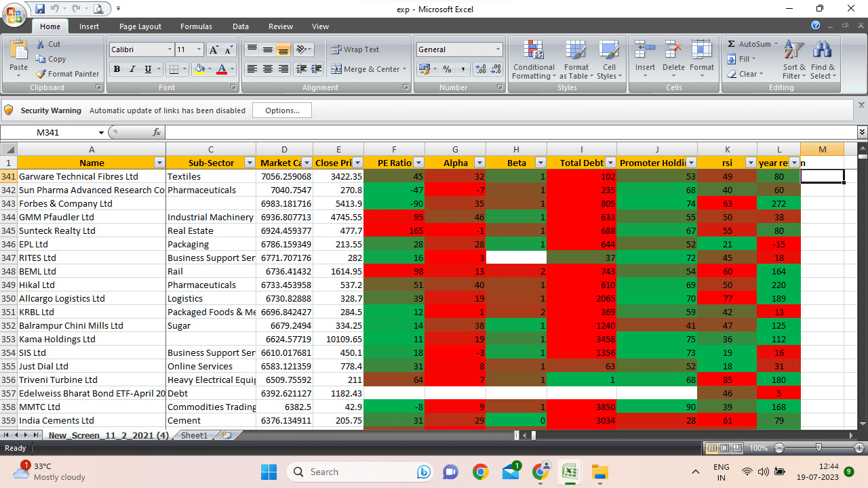Image resolution: width=868 pixels, height=488 pixels.
Task: Toggle Align Text Left
Action: click(252, 69)
